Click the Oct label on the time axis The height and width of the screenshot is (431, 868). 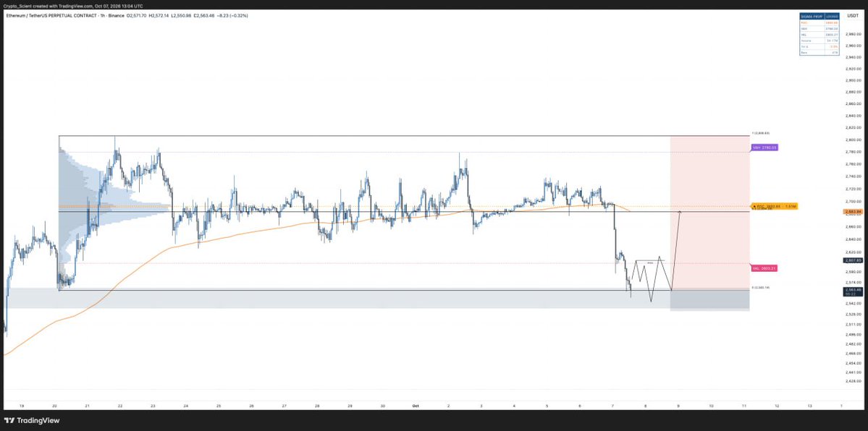tap(416, 406)
